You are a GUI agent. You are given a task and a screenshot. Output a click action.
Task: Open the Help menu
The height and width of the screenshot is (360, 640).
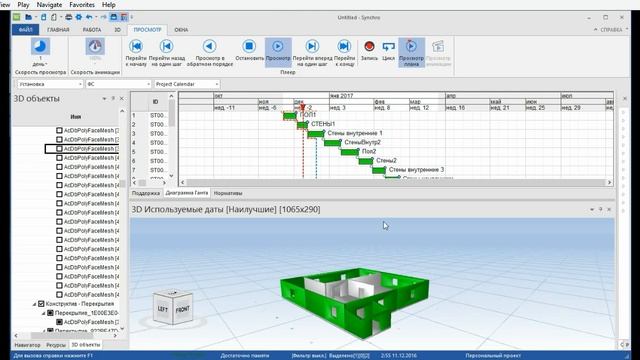(108, 5)
